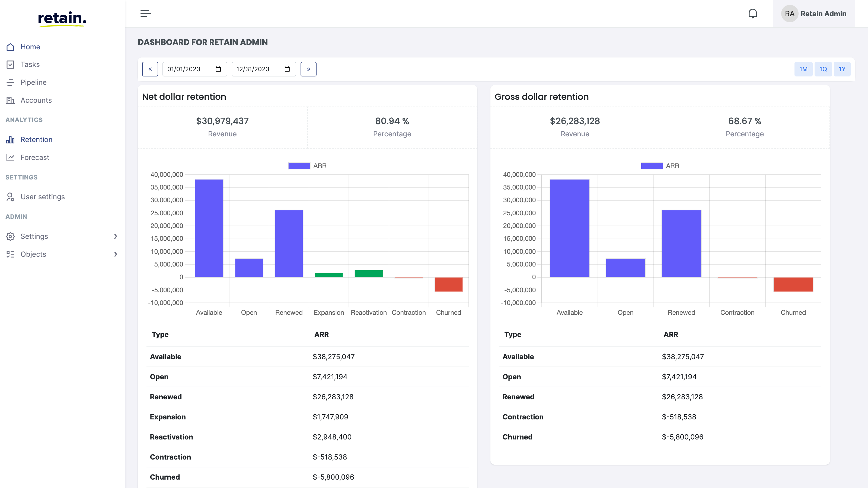Open the Forecast analytics view
Image resolution: width=868 pixels, height=488 pixels.
point(35,157)
